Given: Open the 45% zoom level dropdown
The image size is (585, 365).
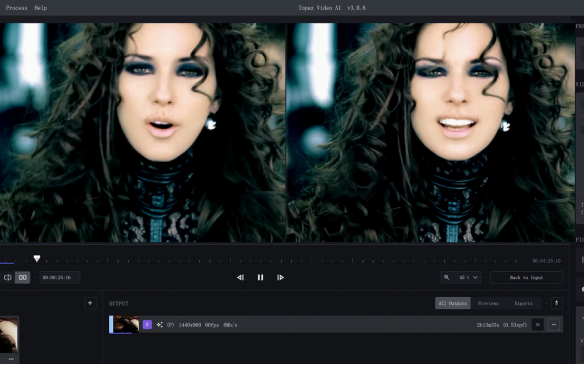Looking at the screenshot, I should point(468,277).
